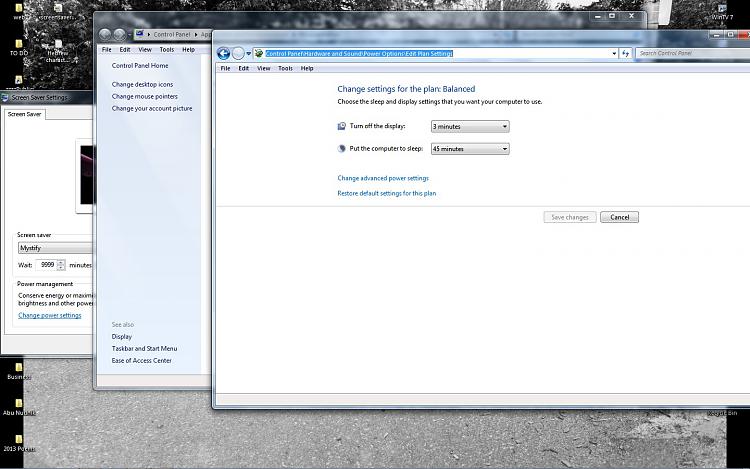Refresh the Edit Plan Settings page

626,54
